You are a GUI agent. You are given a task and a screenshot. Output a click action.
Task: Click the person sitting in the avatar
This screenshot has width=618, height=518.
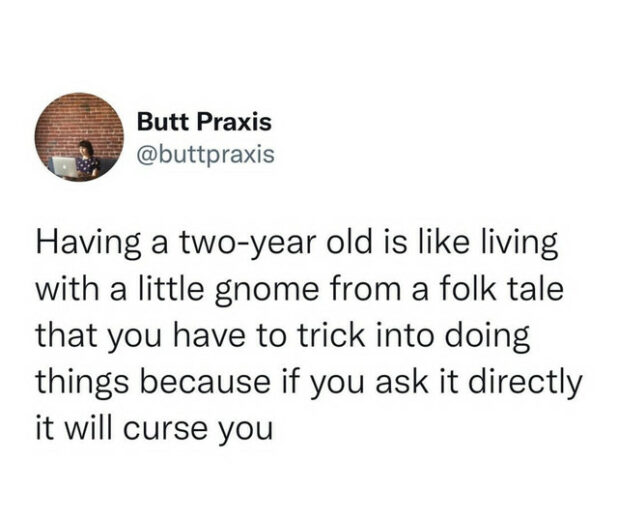click(x=87, y=159)
